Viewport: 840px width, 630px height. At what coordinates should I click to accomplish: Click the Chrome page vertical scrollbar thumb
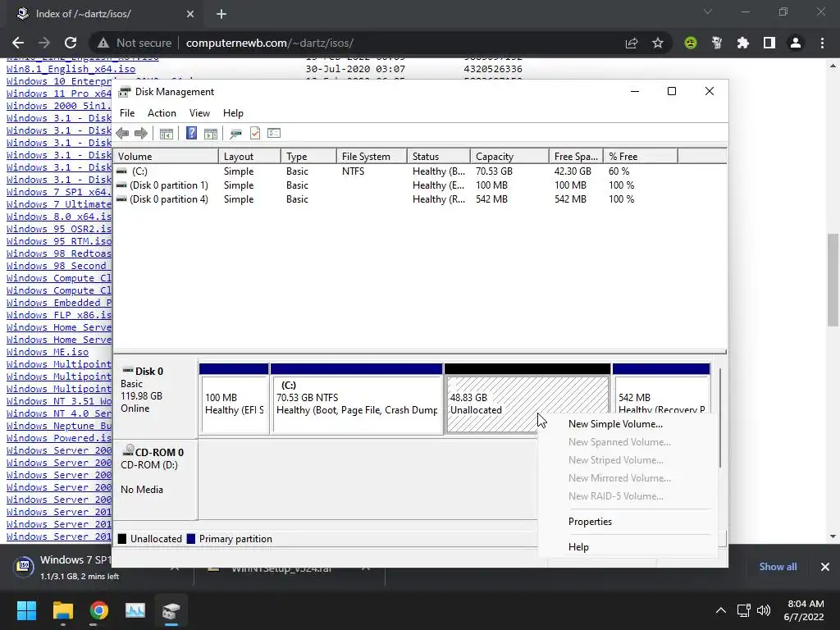point(833,280)
